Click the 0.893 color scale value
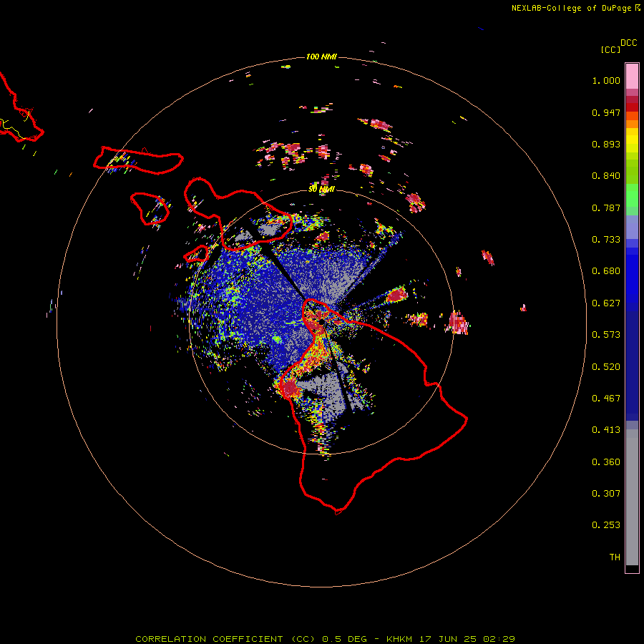 tap(606, 144)
